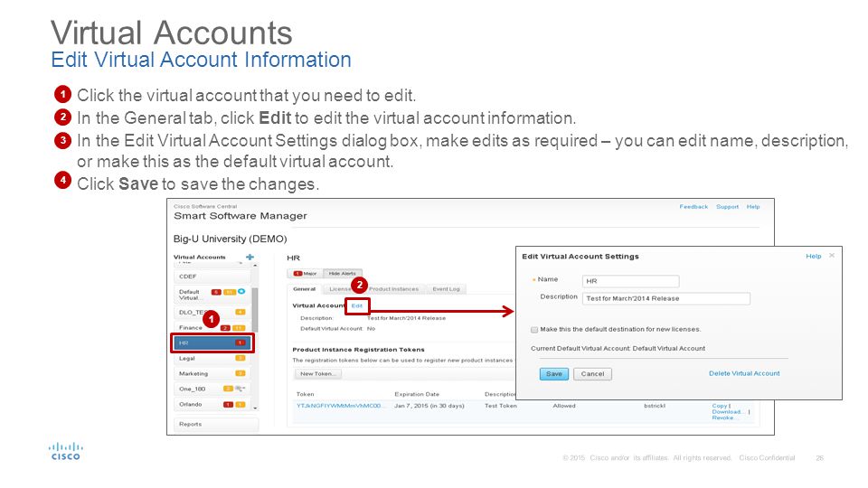Click the Cisco logo
868x488 pixels.
(x=65, y=451)
